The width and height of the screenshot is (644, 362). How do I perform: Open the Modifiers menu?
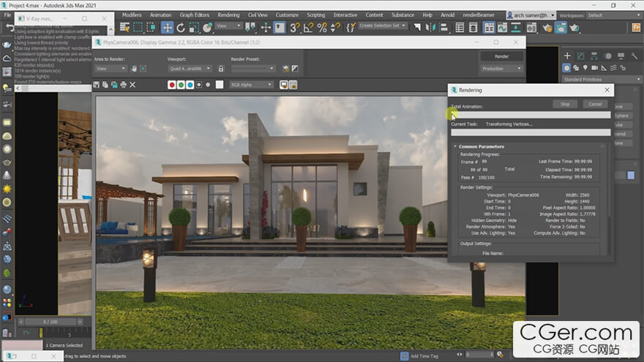click(132, 15)
